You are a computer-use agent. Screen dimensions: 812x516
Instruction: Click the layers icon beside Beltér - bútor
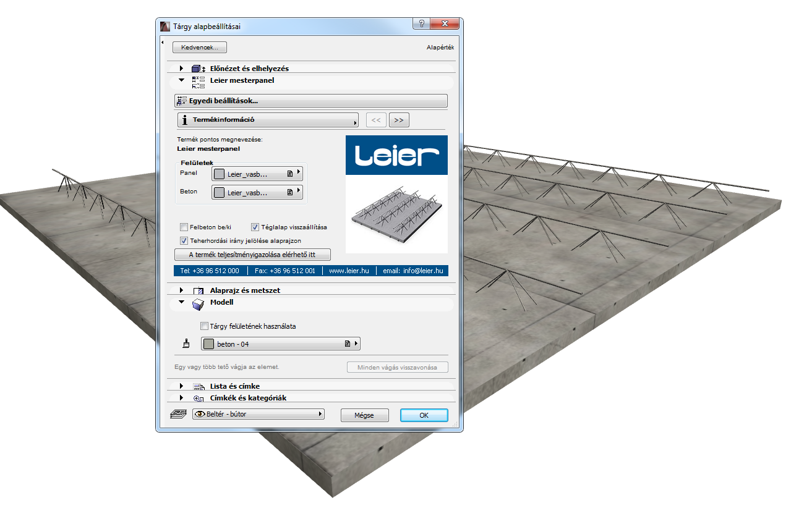[177, 415]
